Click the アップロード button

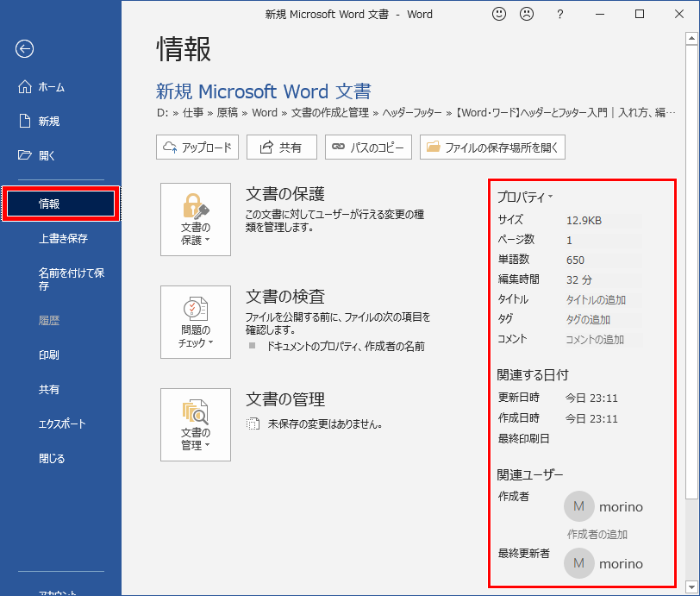197,147
